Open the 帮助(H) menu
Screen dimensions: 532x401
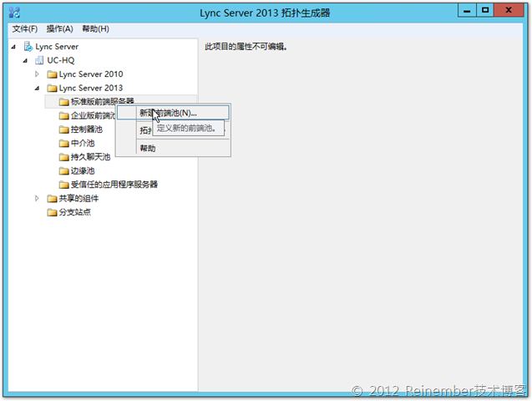click(x=96, y=29)
